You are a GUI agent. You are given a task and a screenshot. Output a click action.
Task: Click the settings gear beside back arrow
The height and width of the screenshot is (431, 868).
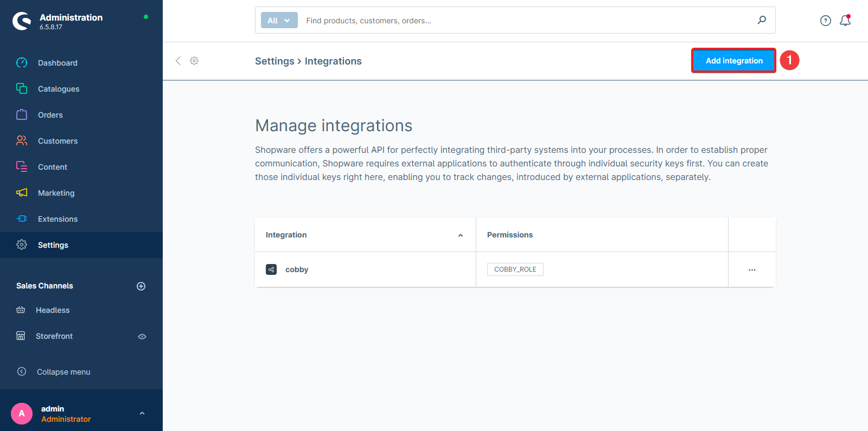pyautogui.click(x=194, y=61)
